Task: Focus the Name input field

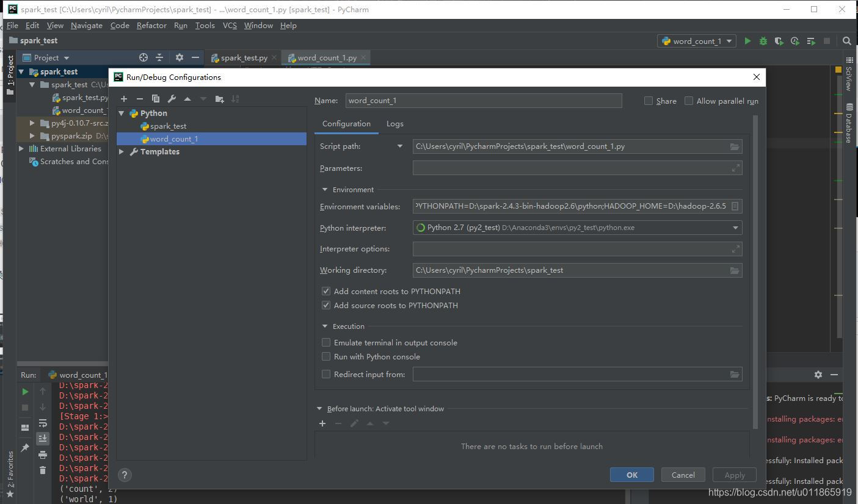Action: 484,101
